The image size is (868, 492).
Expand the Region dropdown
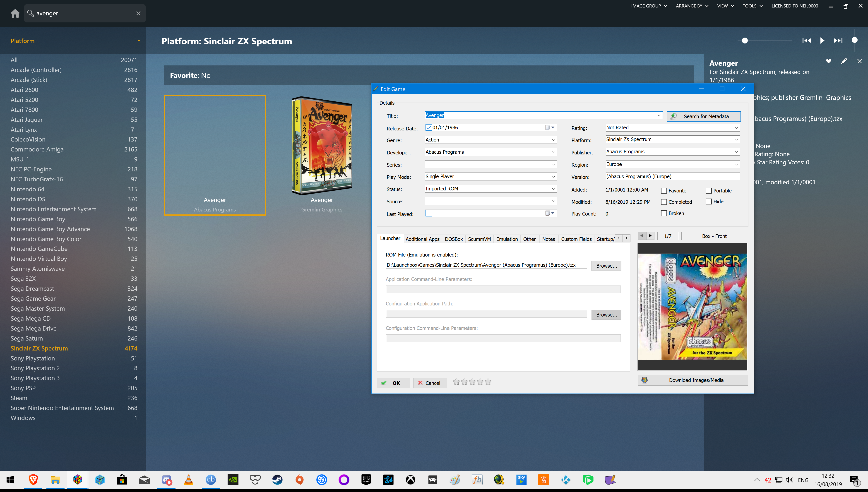[x=736, y=164]
